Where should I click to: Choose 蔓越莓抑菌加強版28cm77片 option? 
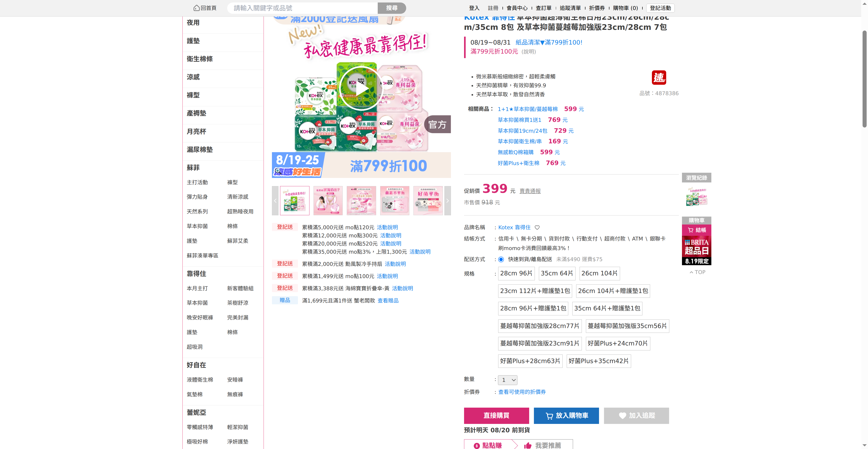[x=540, y=326]
